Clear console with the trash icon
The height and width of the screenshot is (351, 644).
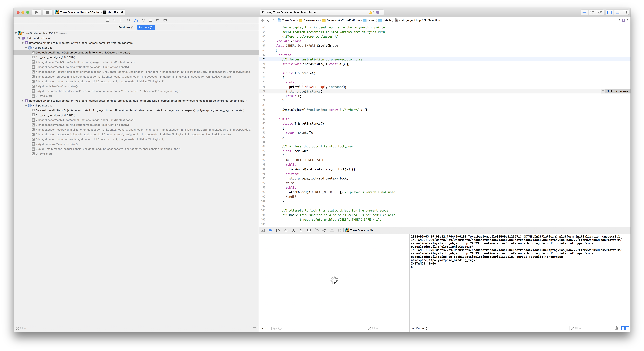pos(616,328)
